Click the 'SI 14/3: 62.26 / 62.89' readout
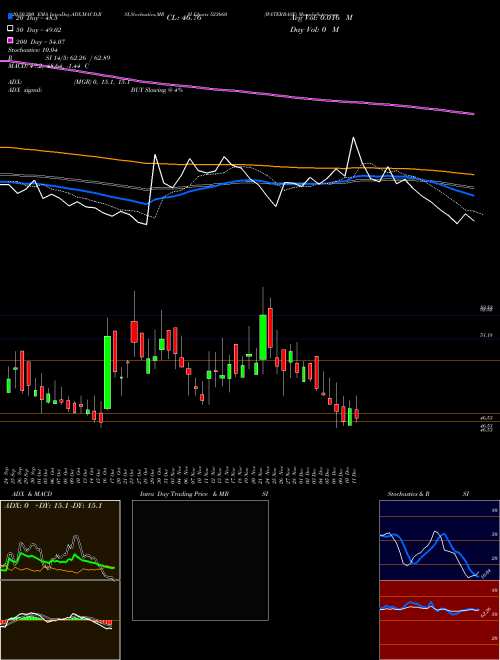500x660 pixels. (78, 58)
